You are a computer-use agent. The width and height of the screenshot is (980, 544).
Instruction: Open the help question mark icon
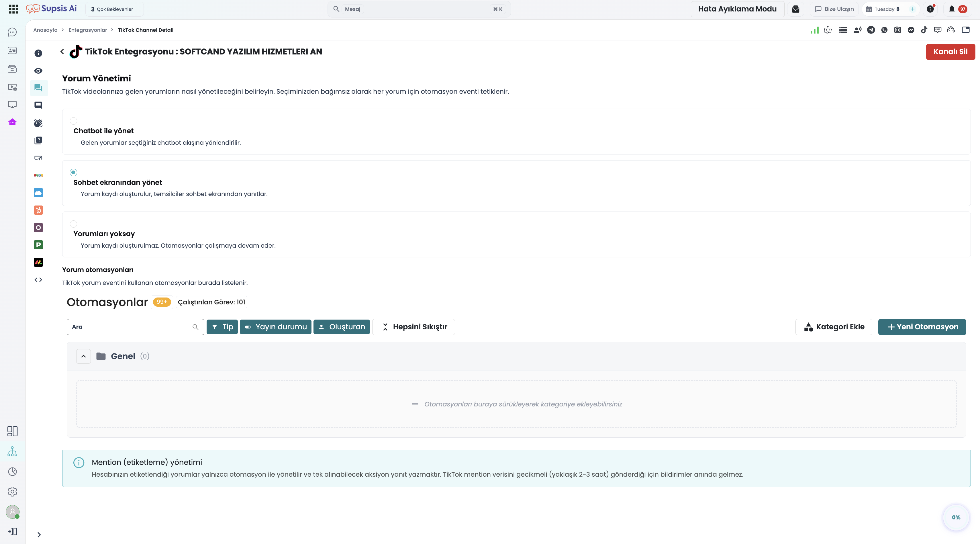click(x=930, y=9)
